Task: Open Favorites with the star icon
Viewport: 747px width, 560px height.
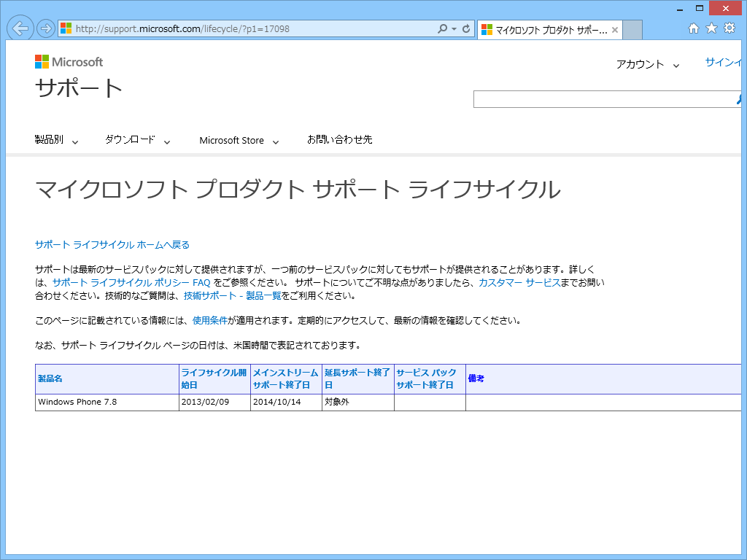Action: pos(710,29)
